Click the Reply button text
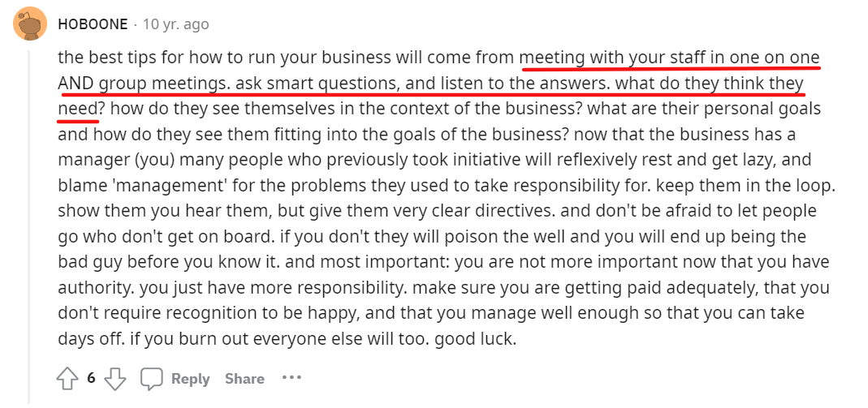This screenshot has width=868, height=408. (191, 379)
